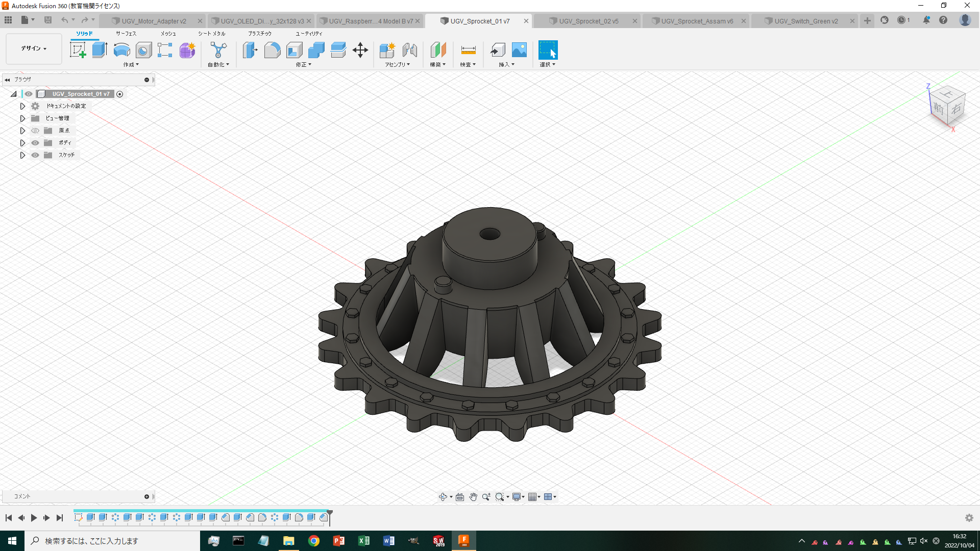Select the Combine tool
Image resolution: width=980 pixels, height=551 pixels.
point(316,50)
